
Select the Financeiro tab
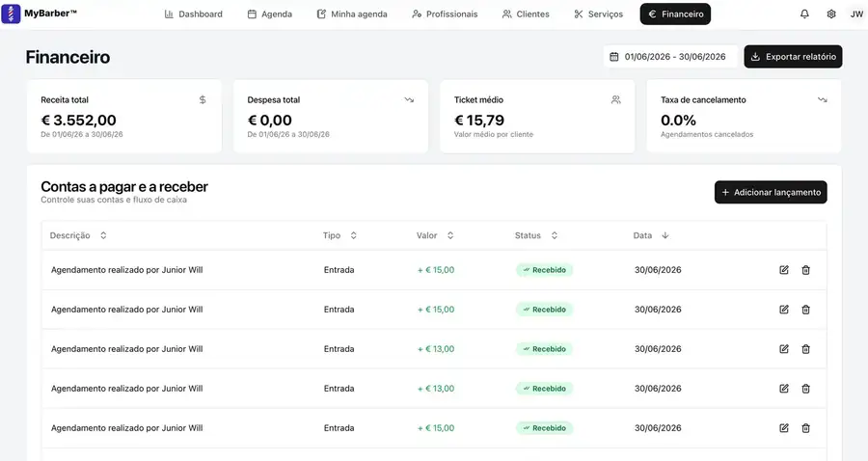(x=675, y=14)
